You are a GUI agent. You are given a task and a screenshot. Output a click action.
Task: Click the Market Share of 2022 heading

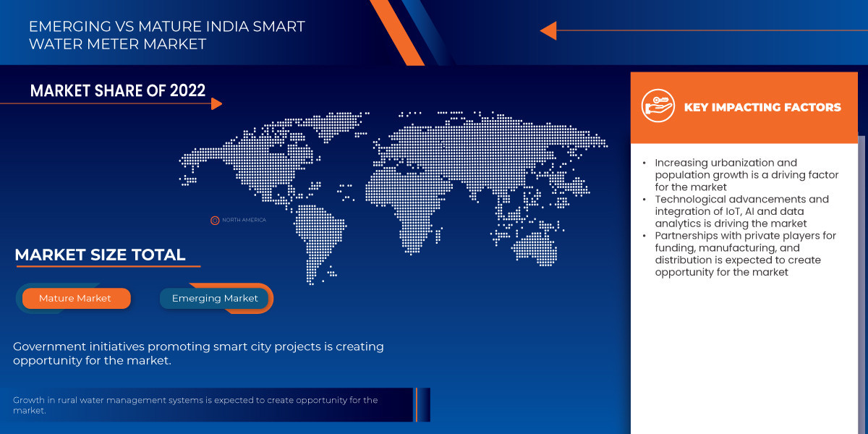coord(118,90)
